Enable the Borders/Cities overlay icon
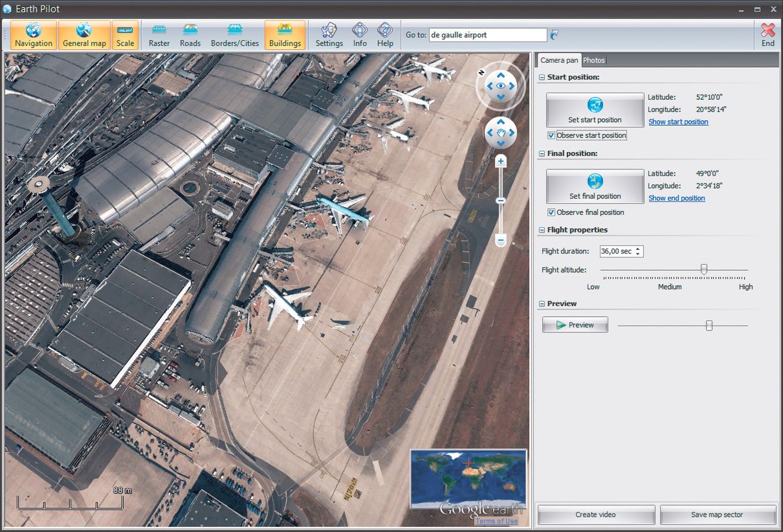 click(x=234, y=35)
